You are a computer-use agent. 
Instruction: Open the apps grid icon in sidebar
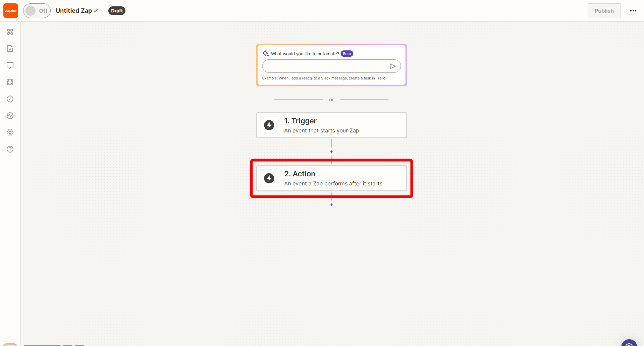(10, 32)
